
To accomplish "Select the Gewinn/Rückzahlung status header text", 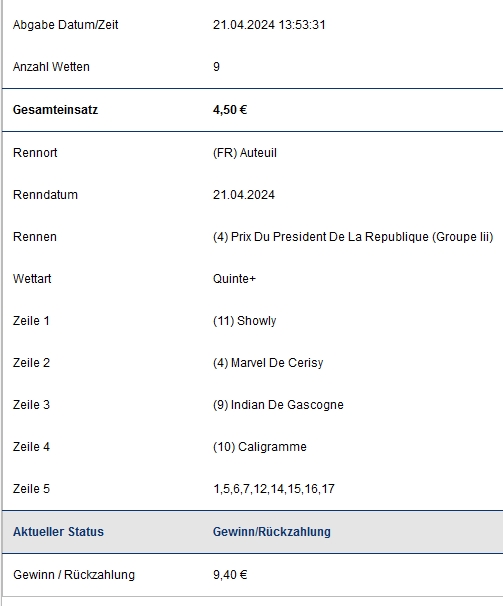I will pyautogui.click(x=272, y=532).
